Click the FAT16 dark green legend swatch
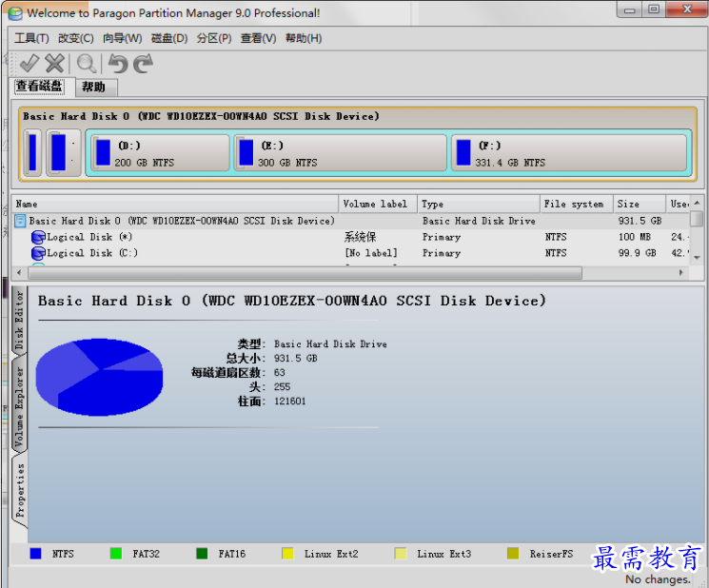The height and width of the screenshot is (588, 709). tap(202, 554)
